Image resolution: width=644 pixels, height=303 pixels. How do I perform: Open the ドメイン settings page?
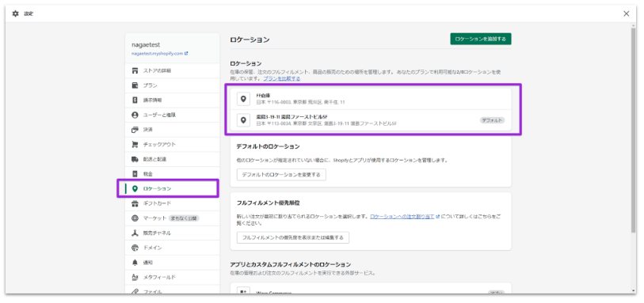173,248
